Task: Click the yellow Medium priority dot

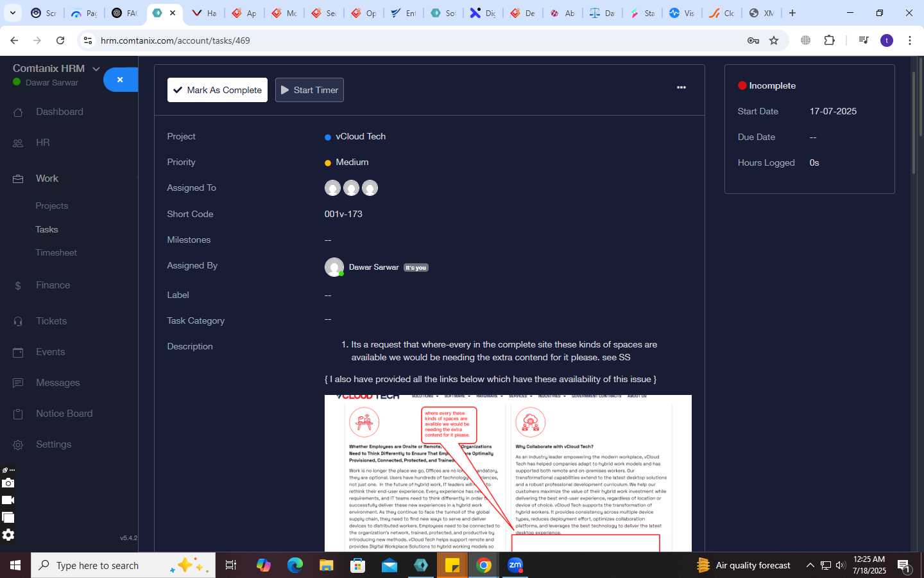Action: click(x=328, y=163)
